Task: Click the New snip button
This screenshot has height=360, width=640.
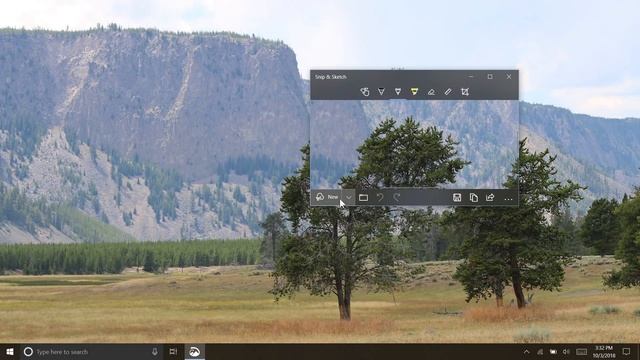Action: 327,198
